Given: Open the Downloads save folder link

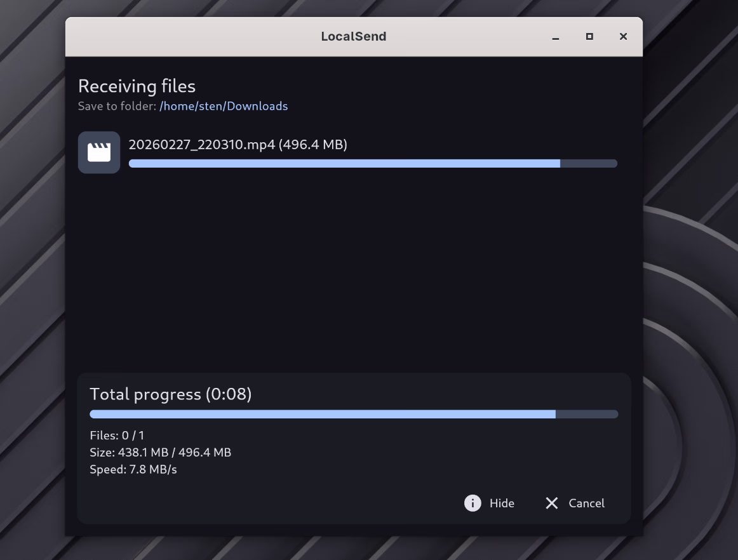Looking at the screenshot, I should (224, 106).
